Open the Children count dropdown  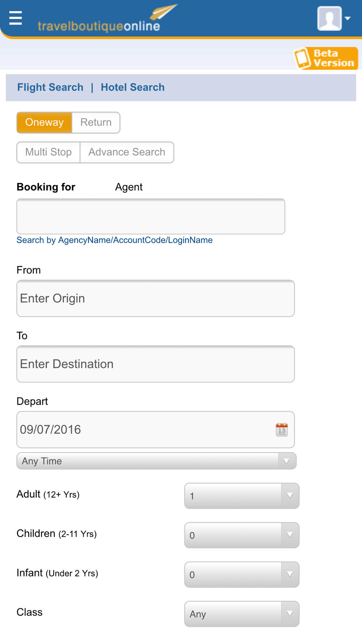tap(241, 535)
